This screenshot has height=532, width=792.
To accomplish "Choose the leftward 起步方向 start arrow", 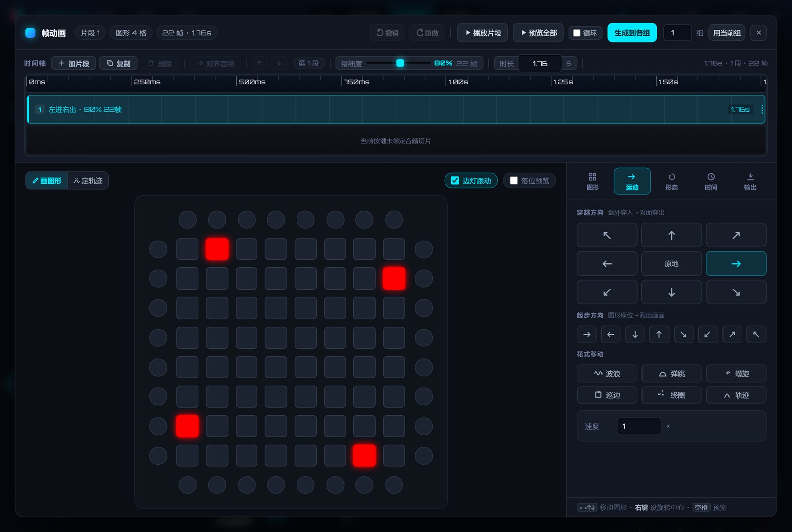I will (611, 335).
